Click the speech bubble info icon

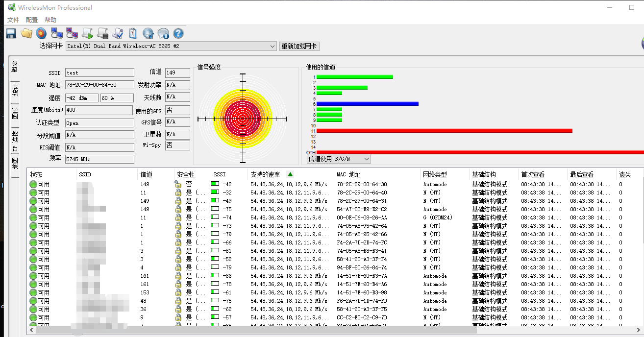click(163, 33)
